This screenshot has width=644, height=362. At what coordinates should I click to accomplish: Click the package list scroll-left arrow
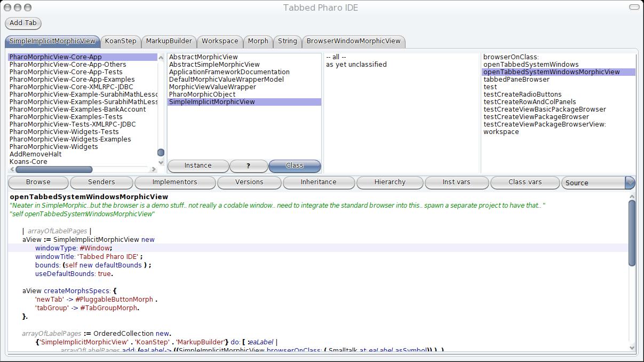coord(12,169)
